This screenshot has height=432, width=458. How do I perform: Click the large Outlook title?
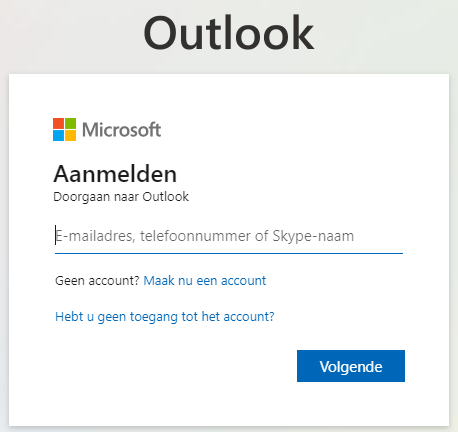tap(229, 33)
